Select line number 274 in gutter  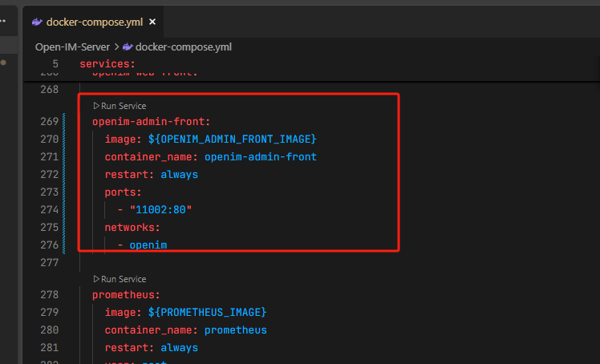click(x=49, y=209)
